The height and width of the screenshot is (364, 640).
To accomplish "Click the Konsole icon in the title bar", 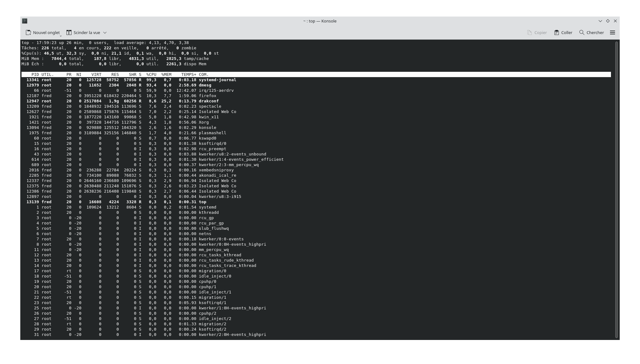I will (25, 21).
